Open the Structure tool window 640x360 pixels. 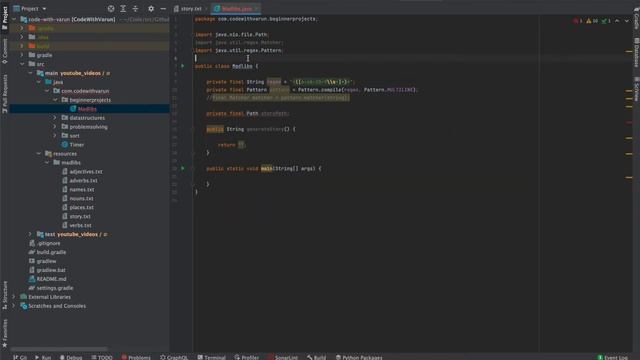click(4, 295)
